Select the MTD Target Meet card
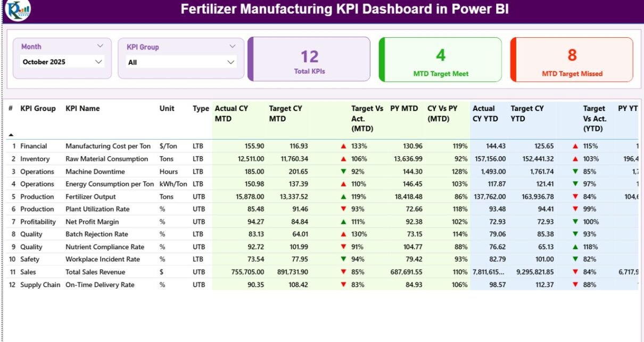This screenshot has width=644, height=342. (441, 60)
